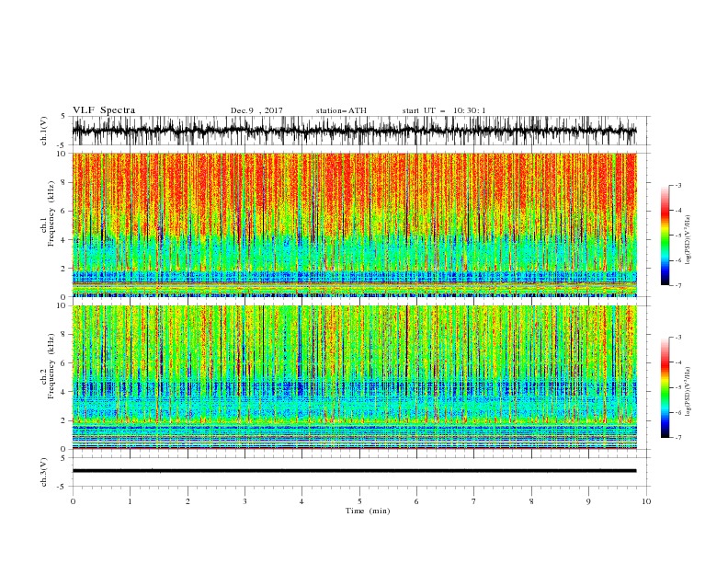Click the log(PSD) label beside the ch.1 color bar
The image size is (728, 563).
pyautogui.click(x=688, y=240)
